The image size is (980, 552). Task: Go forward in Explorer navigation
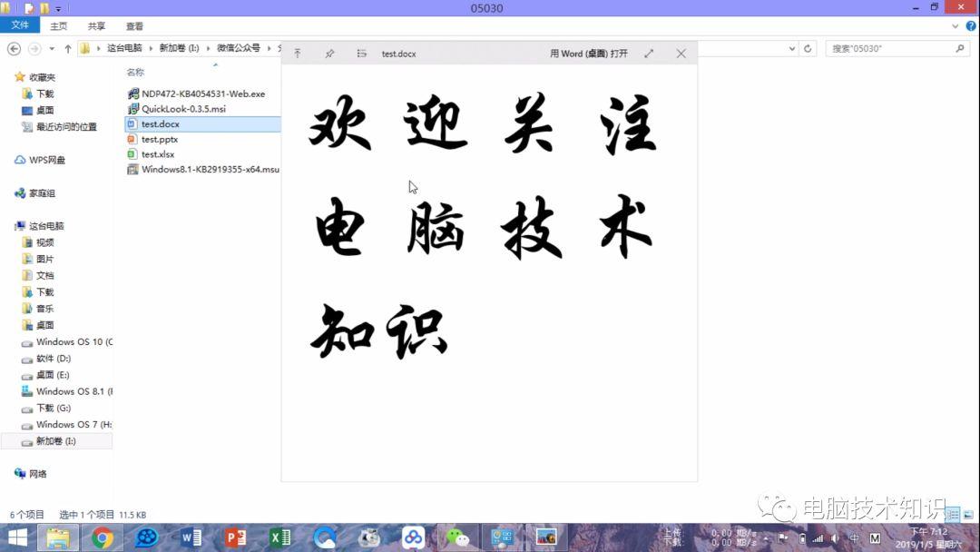35,48
